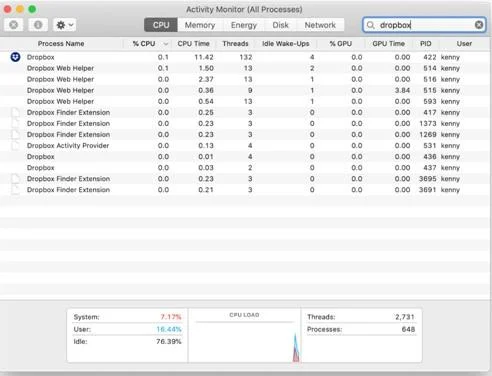Screen dimensions: 492x376
Task: Click document icon of Finder Extension PID 3695
Action: (x=15, y=179)
